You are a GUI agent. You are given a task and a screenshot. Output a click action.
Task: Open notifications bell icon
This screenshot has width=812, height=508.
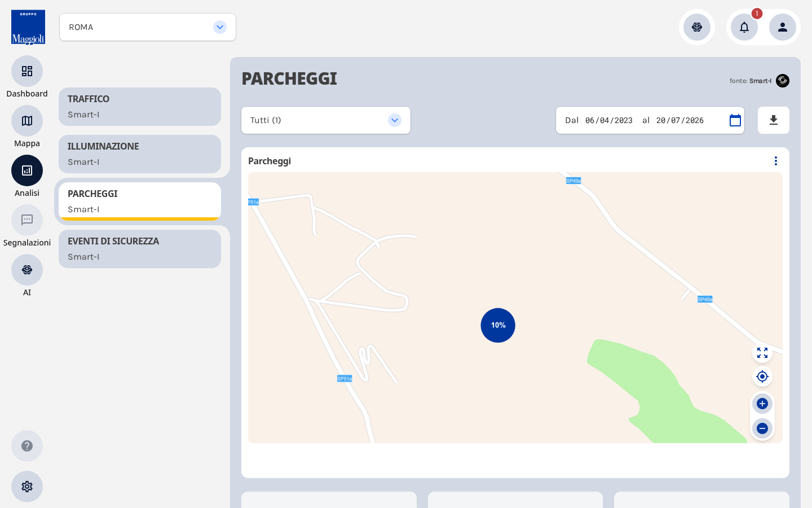click(744, 27)
